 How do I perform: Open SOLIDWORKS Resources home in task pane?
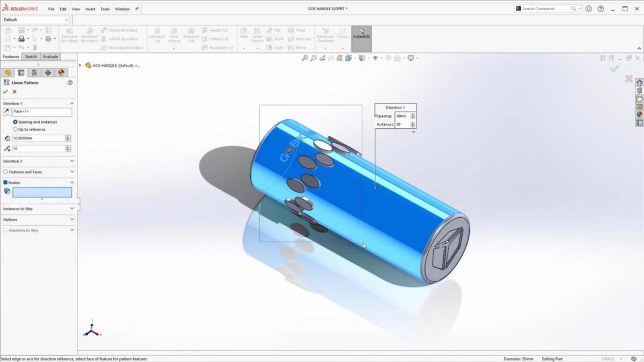coord(640,83)
